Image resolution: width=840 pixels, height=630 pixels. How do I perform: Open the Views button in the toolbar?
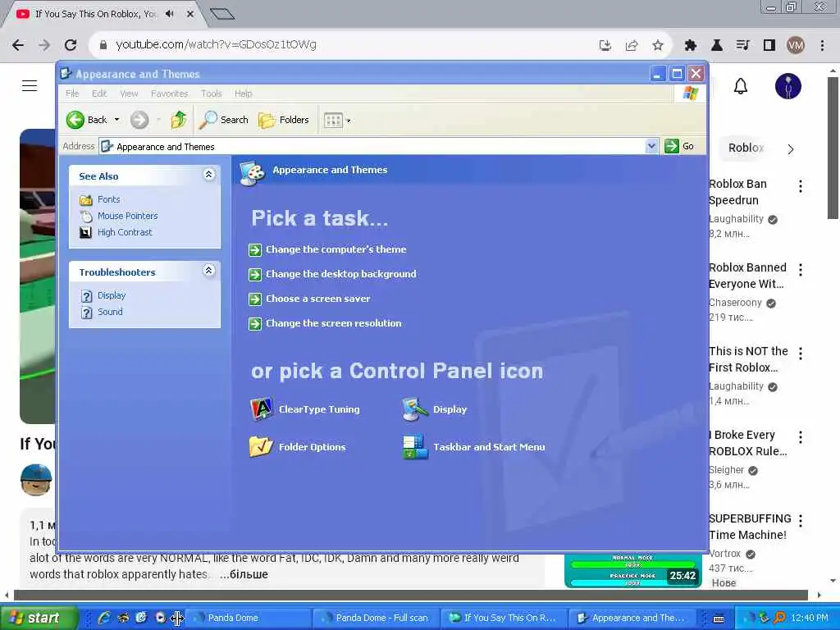click(x=337, y=120)
